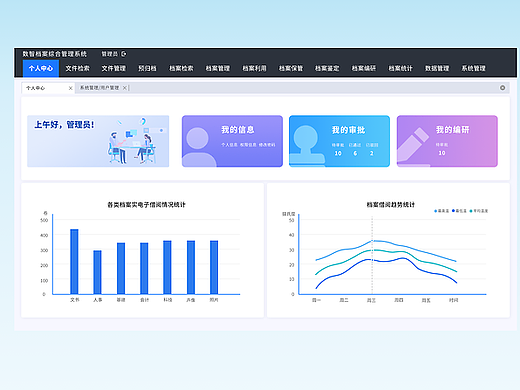520x390 pixels.
Task: Click the logout icon beside 管理员
Action: point(124,54)
